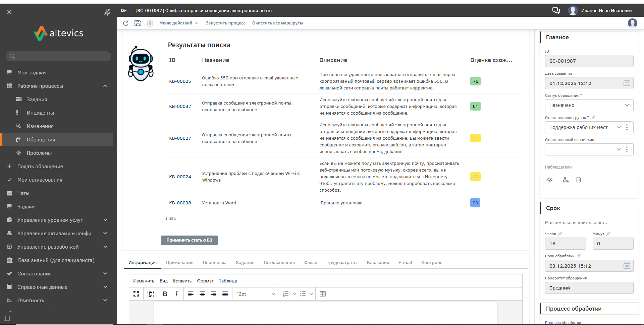Screen dimensions: 644x325
Task: Open calendar for creation date field
Action: pyautogui.click(x=627, y=83)
